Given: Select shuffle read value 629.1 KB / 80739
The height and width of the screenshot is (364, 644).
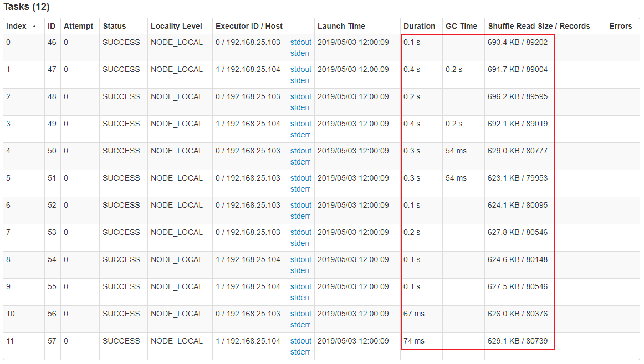Looking at the screenshot, I should (x=518, y=341).
